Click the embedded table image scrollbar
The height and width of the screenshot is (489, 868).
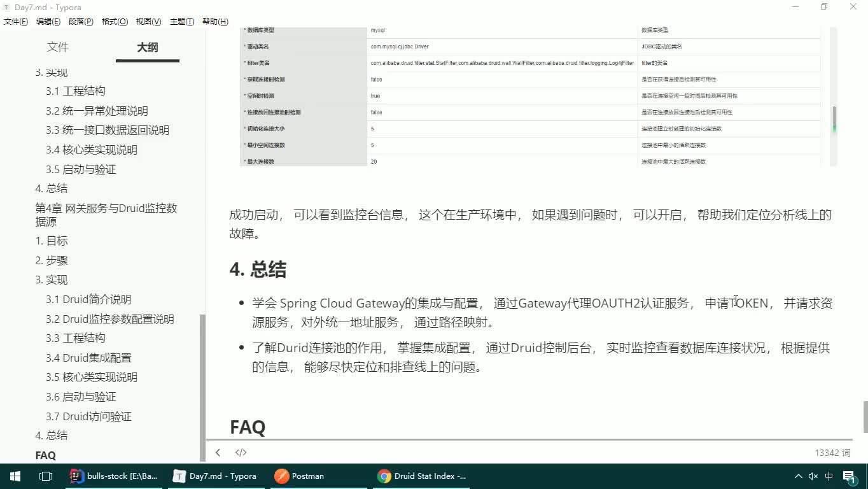tap(834, 120)
